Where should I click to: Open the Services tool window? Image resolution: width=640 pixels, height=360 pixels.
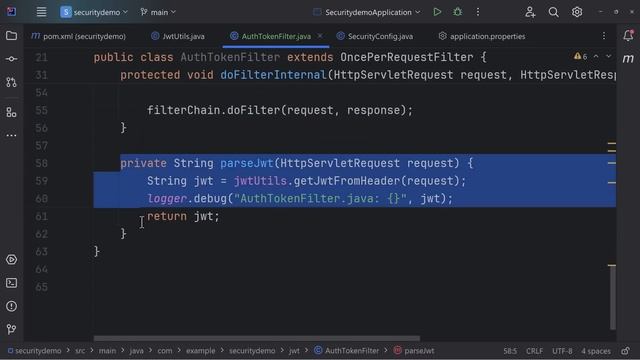pyautogui.click(x=11, y=260)
